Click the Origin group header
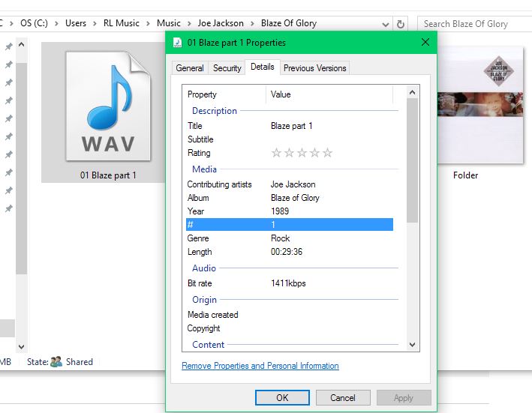This screenshot has height=413, width=532. 204,300
